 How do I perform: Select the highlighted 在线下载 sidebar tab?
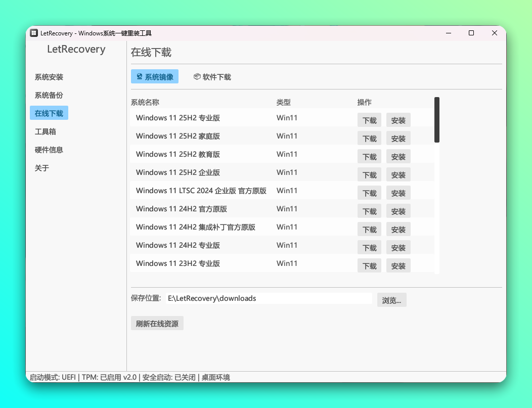click(x=49, y=113)
